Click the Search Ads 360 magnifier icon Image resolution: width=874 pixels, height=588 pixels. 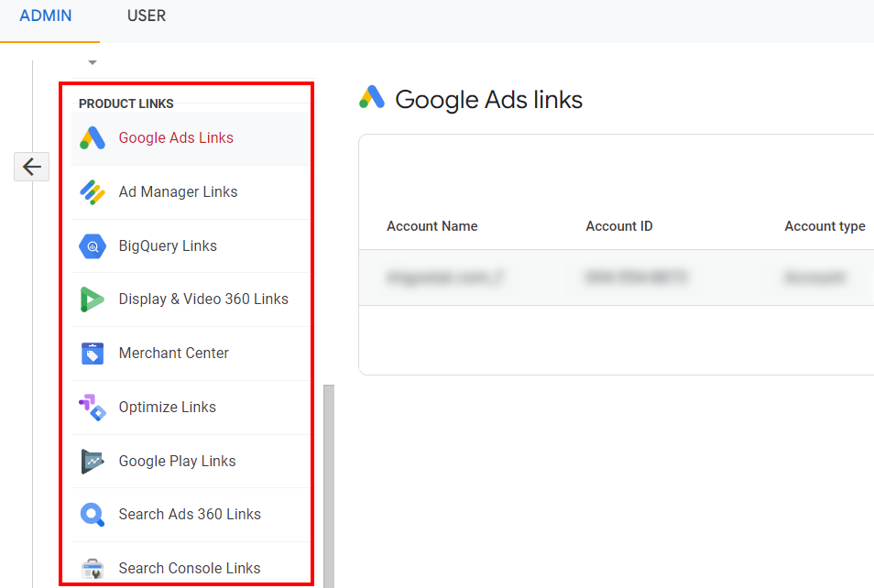(x=93, y=515)
